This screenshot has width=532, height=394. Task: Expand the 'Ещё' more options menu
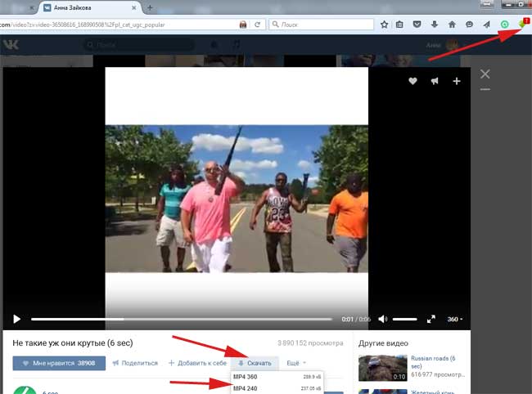[296, 362]
